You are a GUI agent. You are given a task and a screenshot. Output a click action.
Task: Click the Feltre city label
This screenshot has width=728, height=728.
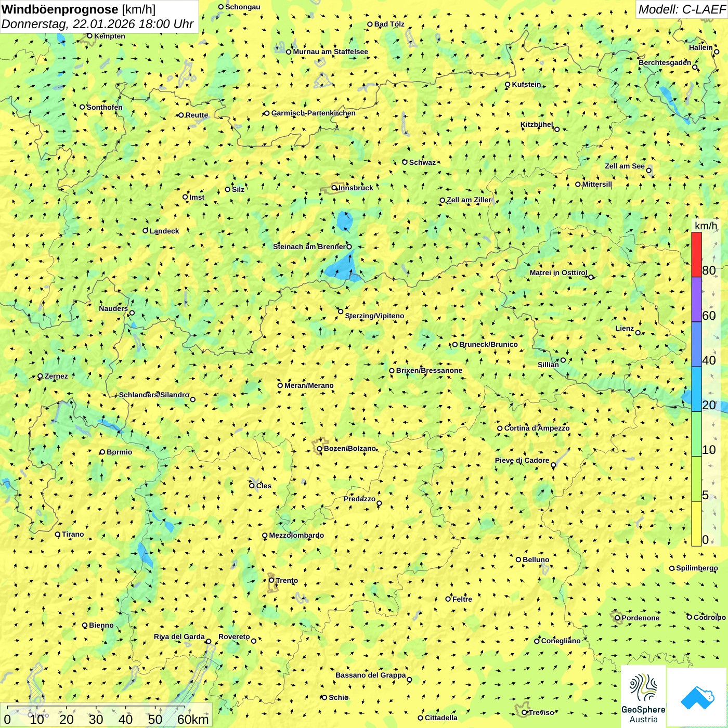(x=462, y=599)
